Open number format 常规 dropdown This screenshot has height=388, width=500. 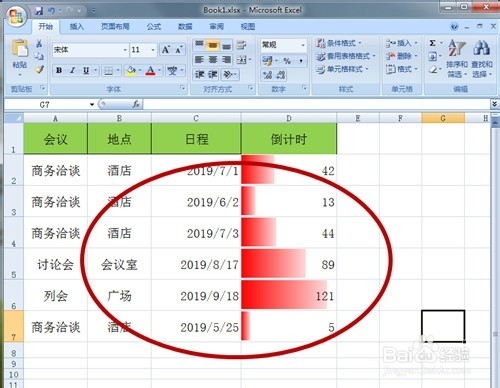303,45
